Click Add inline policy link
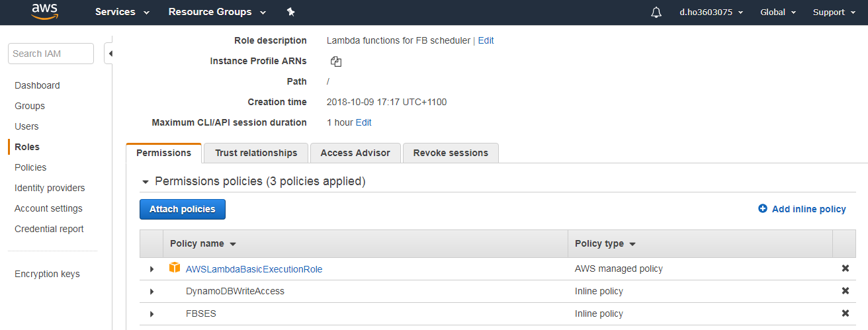The height and width of the screenshot is (330, 868). pyautogui.click(x=808, y=209)
